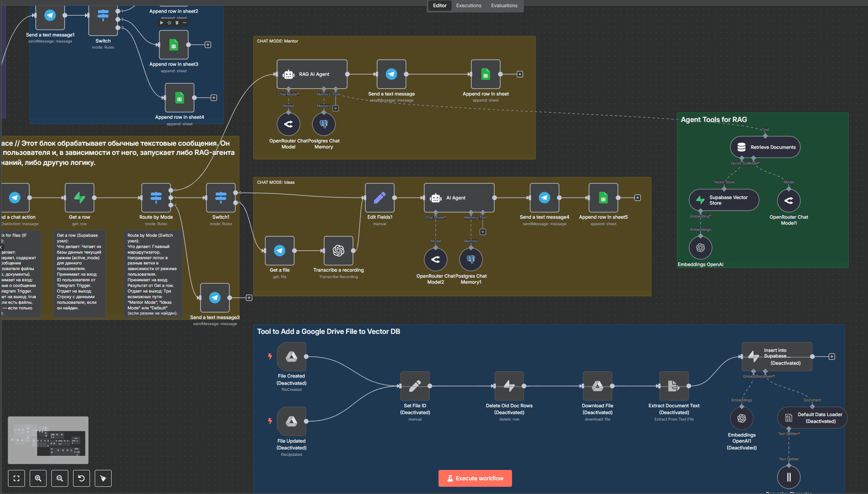Select the Supabase Vector Store node
The width and height of the screenshot is (868, 494).
tap(723, 200)
